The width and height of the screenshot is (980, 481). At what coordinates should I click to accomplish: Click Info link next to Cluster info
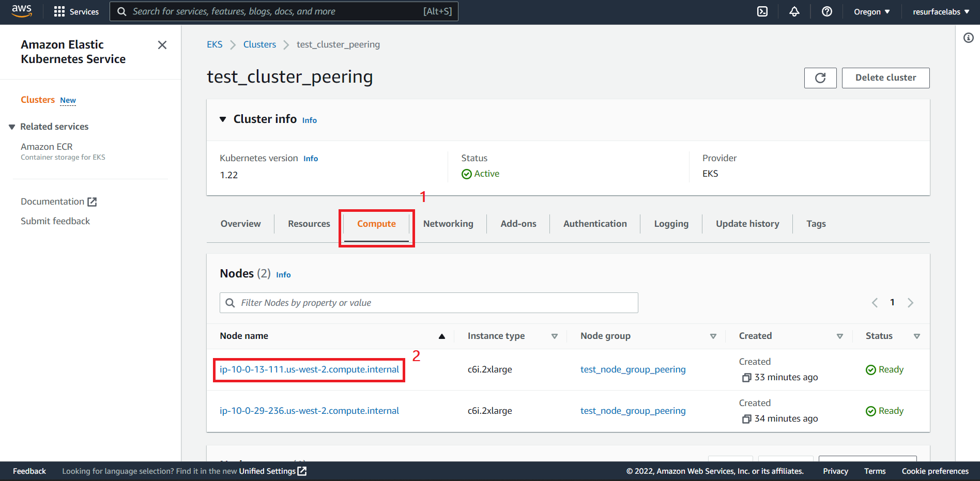tap(310, 120)
